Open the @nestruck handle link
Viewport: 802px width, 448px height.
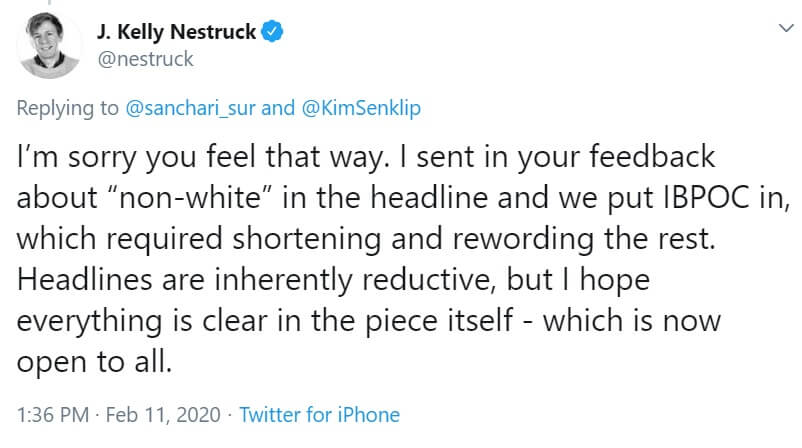[x=146, y=59]
